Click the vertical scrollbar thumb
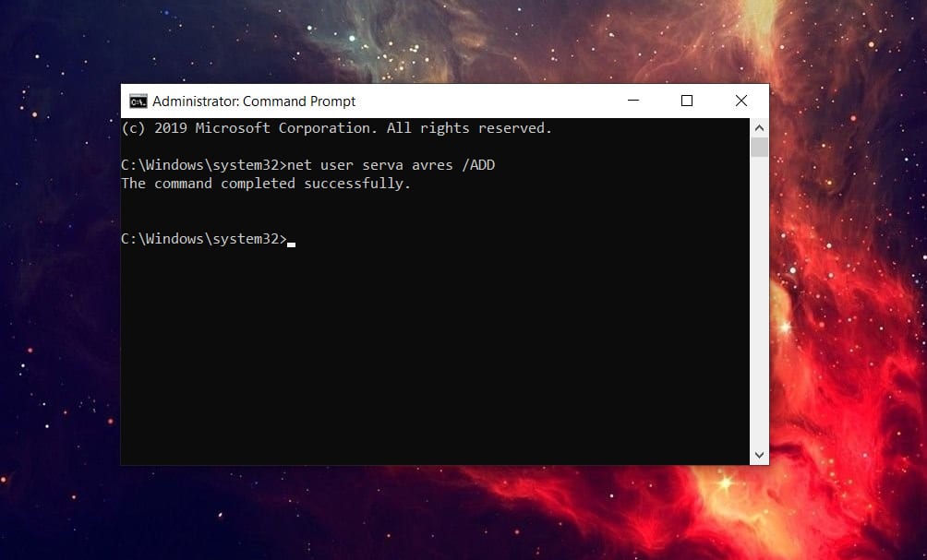 pos(760,147)
